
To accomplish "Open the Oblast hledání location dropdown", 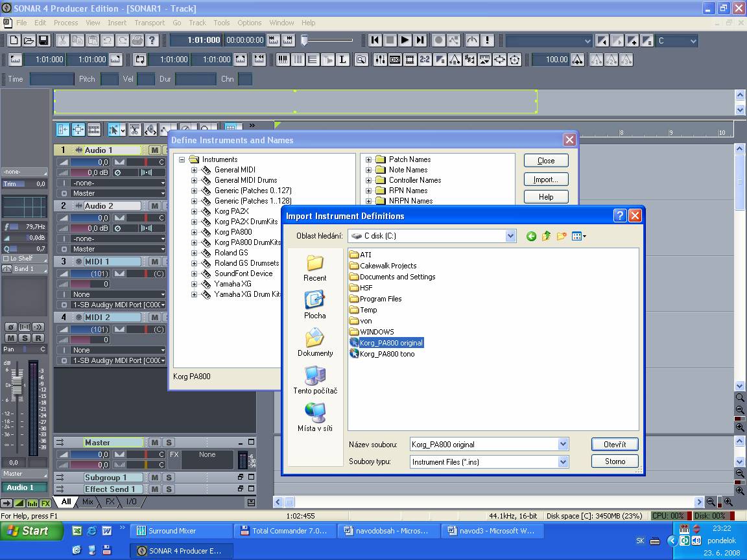I will coord(511,236).
